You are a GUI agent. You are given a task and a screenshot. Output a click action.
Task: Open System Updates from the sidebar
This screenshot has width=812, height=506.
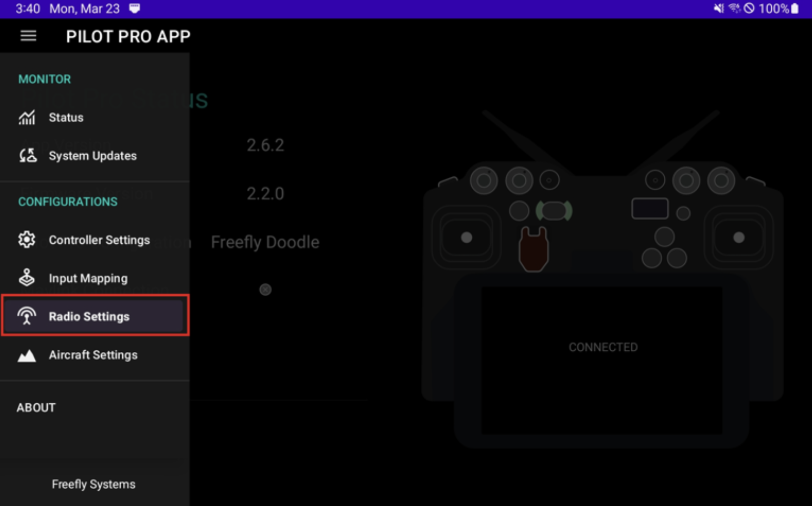point(95,156)
